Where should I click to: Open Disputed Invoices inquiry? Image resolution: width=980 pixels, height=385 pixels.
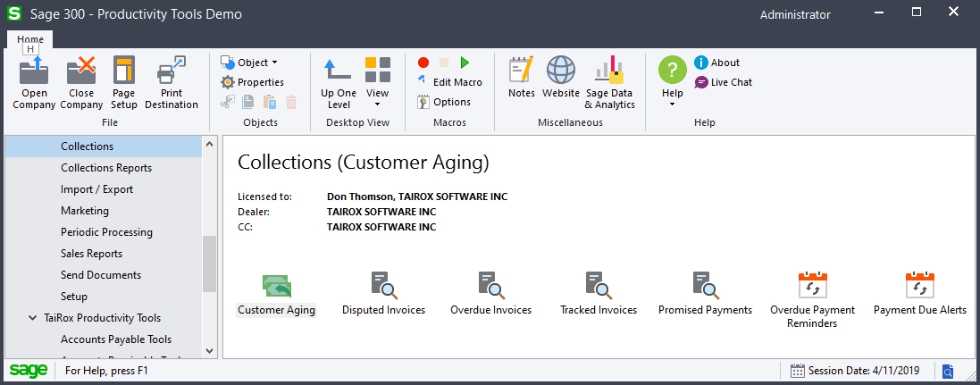[384, 294]
